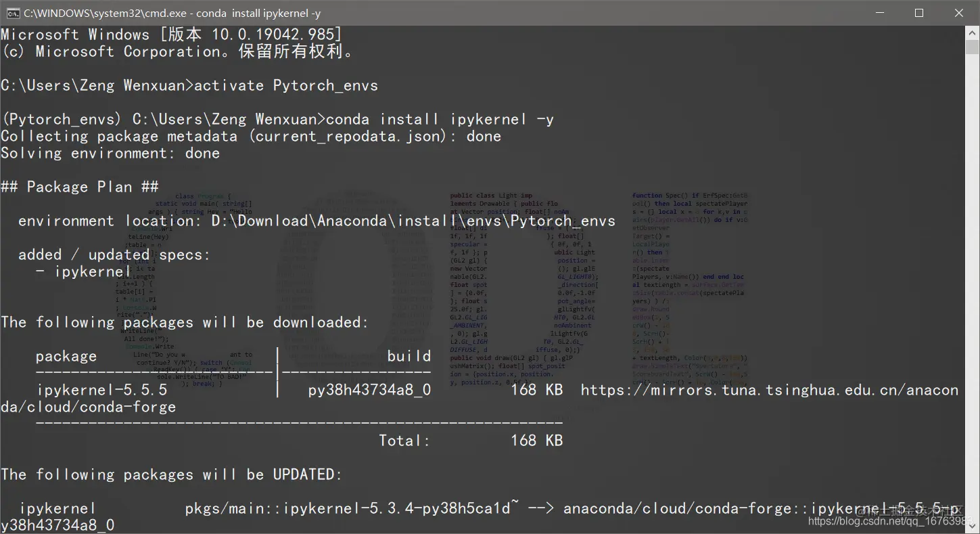
Task: Click the 'Microsoft Windows [版本 10.0.19042.985]' line
Action: (x=172, y=35)
